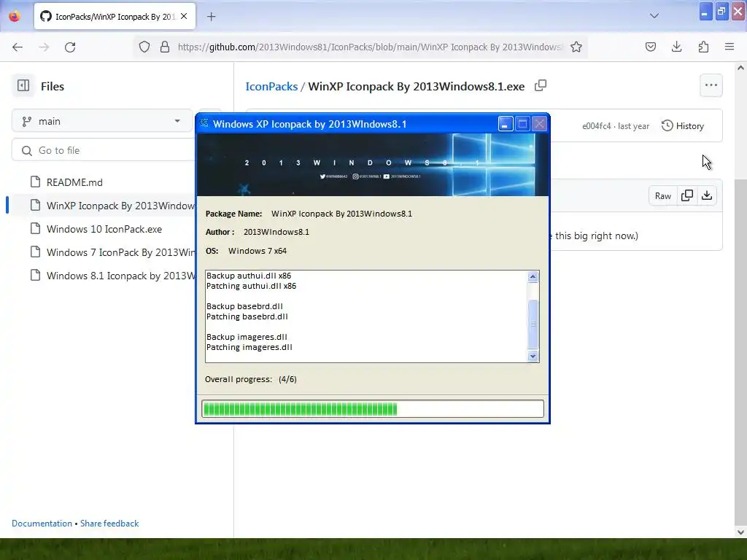
Task: Focus the GitHub URL address bar
Action: click(x=370, y=47)
